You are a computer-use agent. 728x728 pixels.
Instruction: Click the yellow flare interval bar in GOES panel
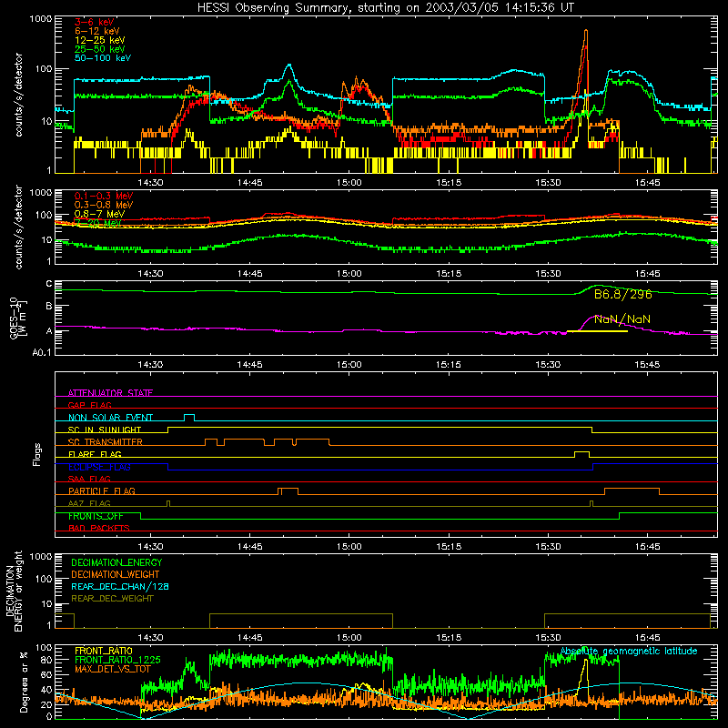point(597,331)
